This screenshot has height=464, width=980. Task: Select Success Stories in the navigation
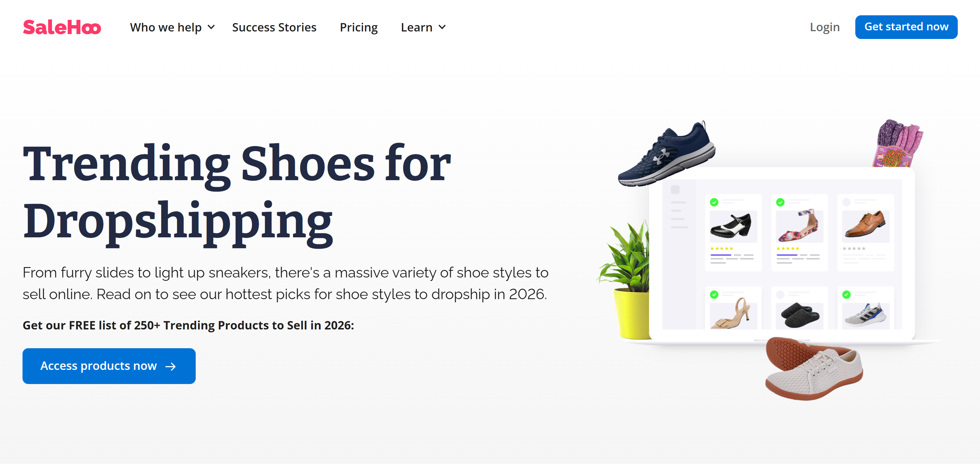point(274,27)
